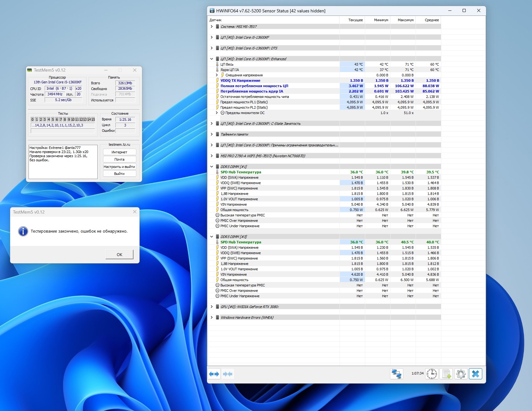Close sensors with the blue X icon
Image resolution: width=532 pixels, height=411 pixels.
click(x=476, y=374)
